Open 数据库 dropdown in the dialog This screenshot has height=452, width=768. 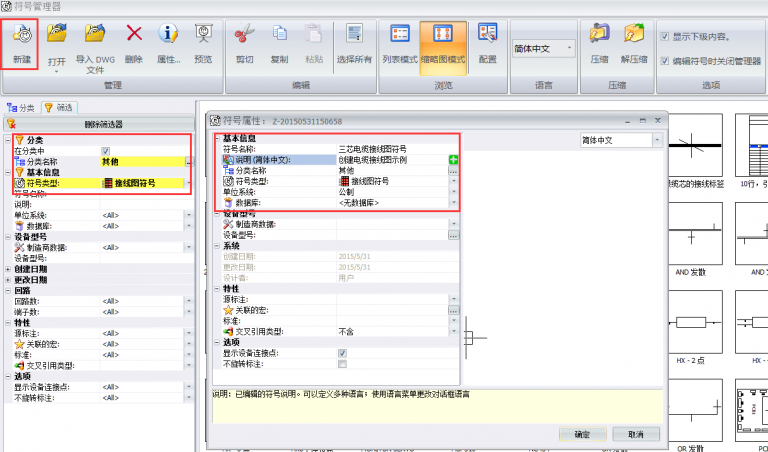(454, 203)
